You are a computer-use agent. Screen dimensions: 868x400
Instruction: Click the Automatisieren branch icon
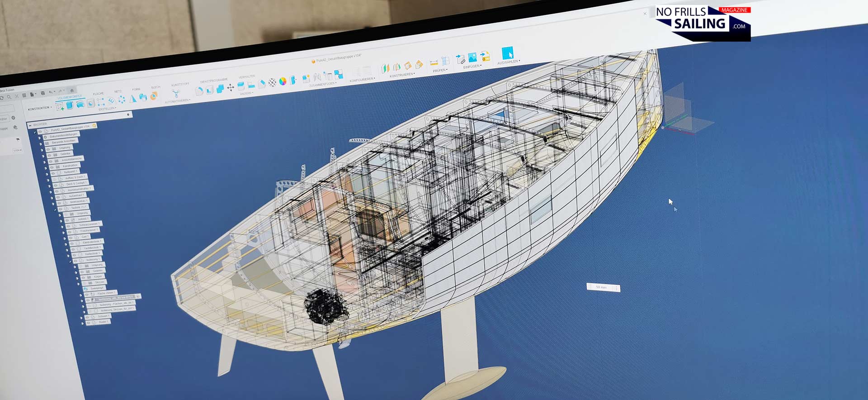click(176, 93)
